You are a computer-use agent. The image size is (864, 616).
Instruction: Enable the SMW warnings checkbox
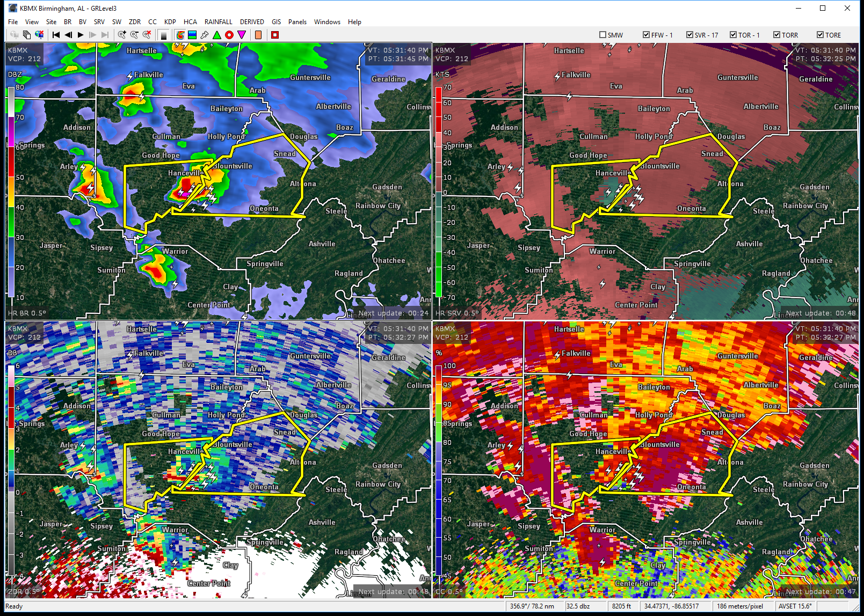(x=602, y=35)
